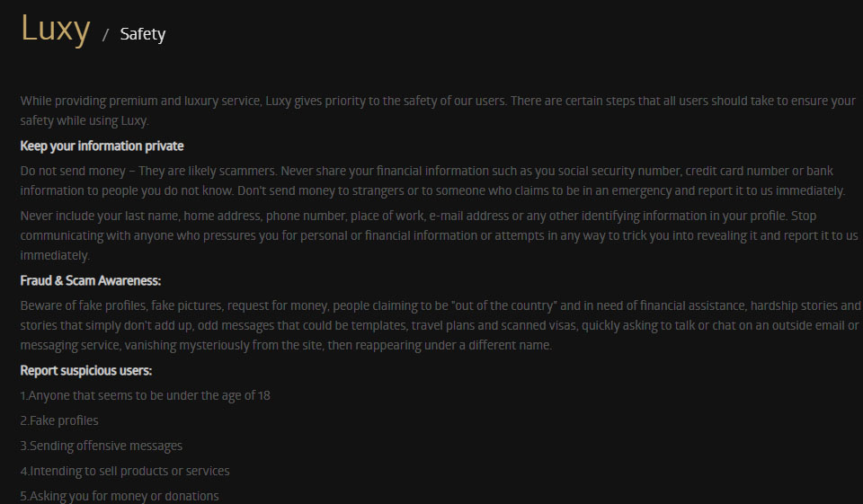Viewport: 863px width, 504px height.
Task: Click the "Fraud & Scam Awareness:" heading
Action: (x=91, y=281)
